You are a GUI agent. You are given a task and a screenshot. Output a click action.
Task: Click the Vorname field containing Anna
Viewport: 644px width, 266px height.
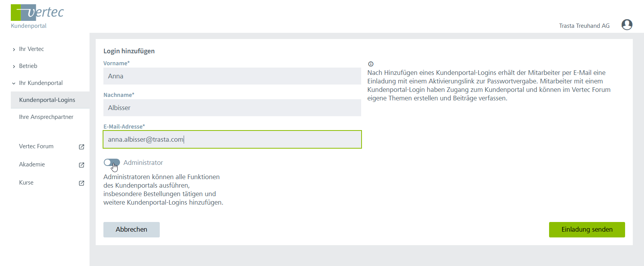(x=232, y=76)
